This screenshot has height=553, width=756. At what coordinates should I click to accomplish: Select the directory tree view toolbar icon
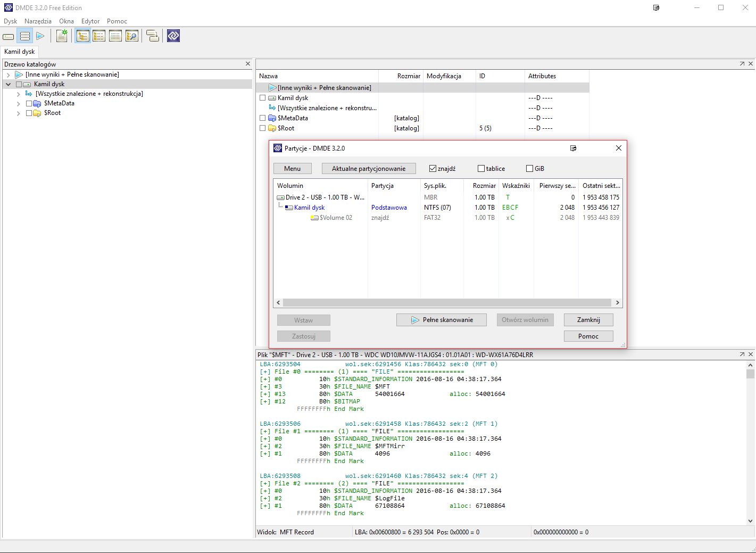point(82,36)
